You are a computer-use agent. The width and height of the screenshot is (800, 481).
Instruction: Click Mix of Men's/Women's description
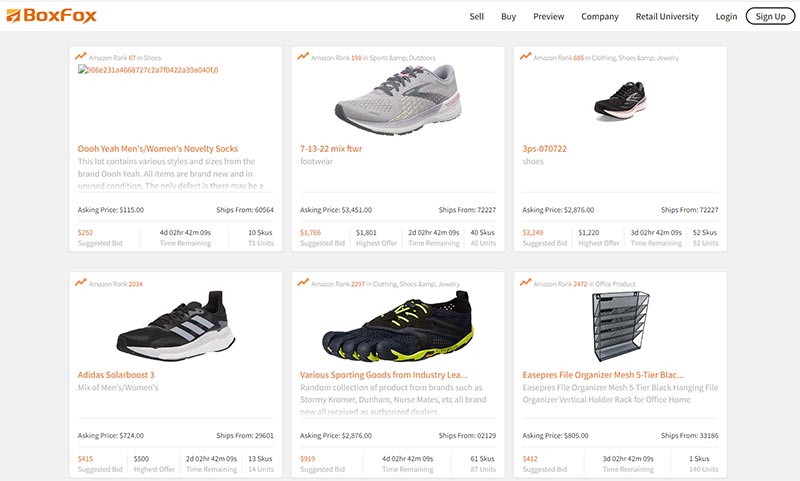[118, 387]
